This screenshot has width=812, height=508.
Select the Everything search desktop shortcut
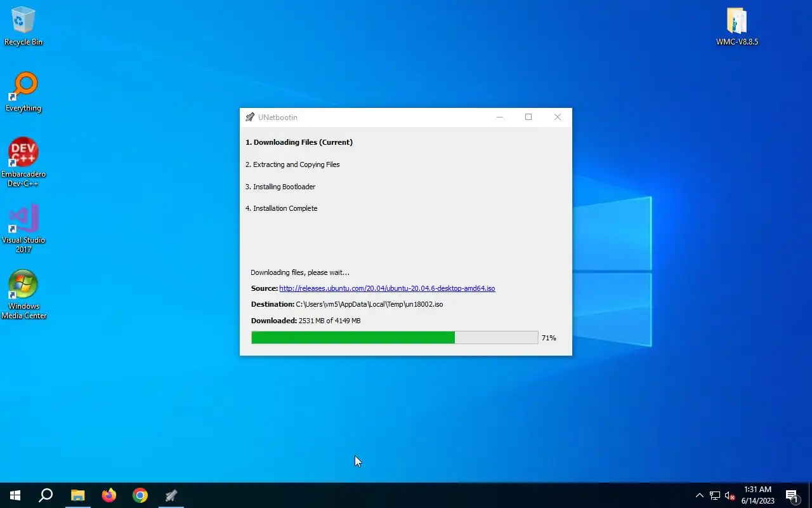click(23, 93)
